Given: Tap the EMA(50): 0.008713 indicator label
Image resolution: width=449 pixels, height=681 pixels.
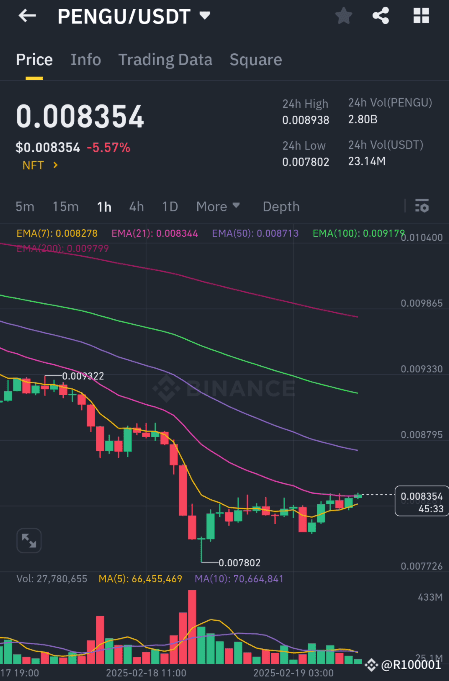Looking at the screenshot, I should click(255, 234).
